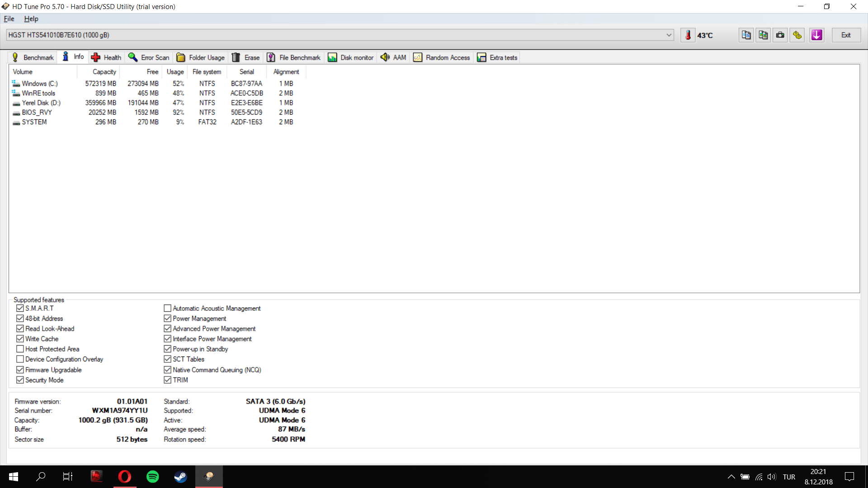Switch to the Health tab
The width and height of the screenshot is (868, 488).
click(107, 57)
